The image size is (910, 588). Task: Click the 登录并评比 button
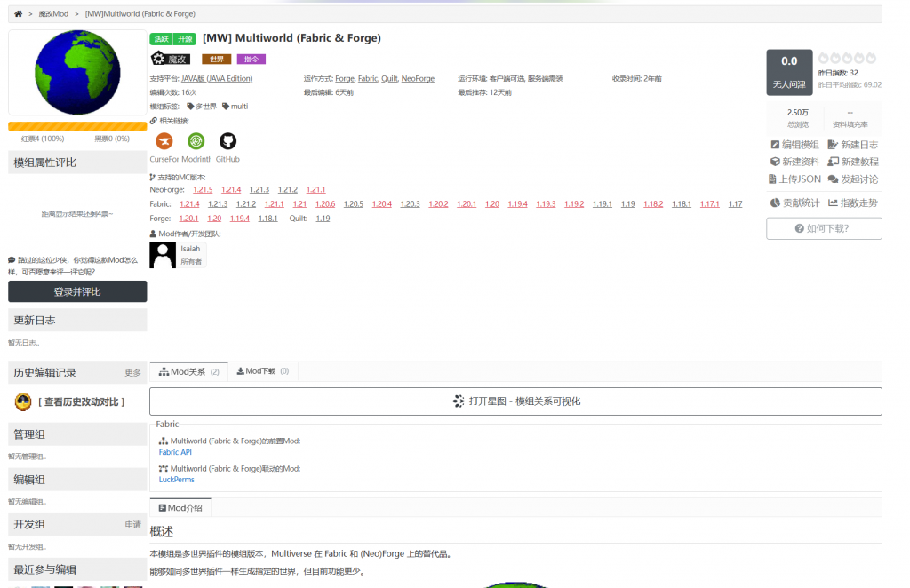point(77,291)
